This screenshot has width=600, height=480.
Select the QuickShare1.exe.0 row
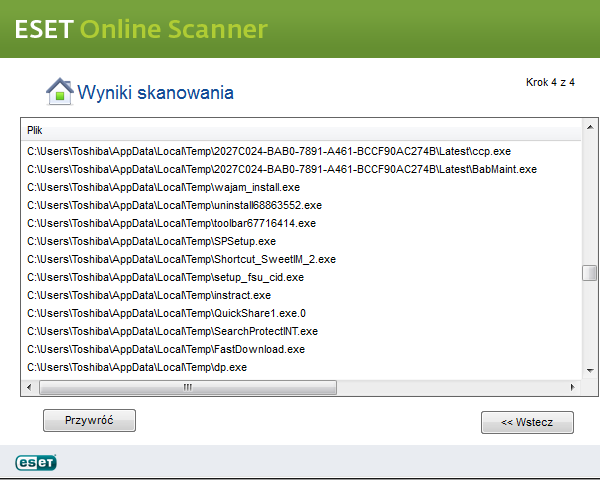pyautogui.click(x=302, y=313)
